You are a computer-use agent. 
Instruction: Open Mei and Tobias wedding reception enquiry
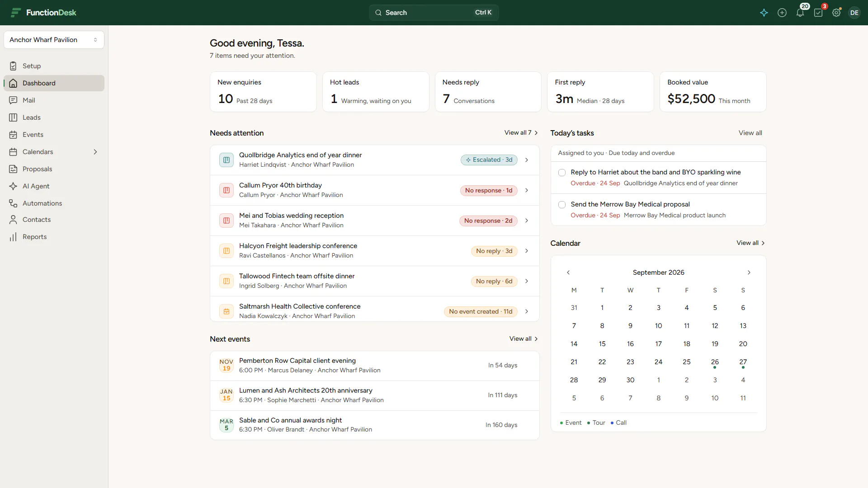tap(375, 221)
